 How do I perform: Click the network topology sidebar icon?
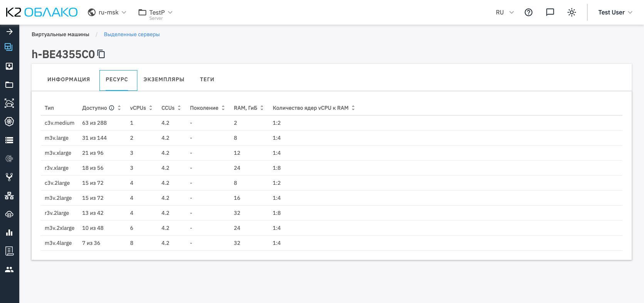tap(9, 196)
